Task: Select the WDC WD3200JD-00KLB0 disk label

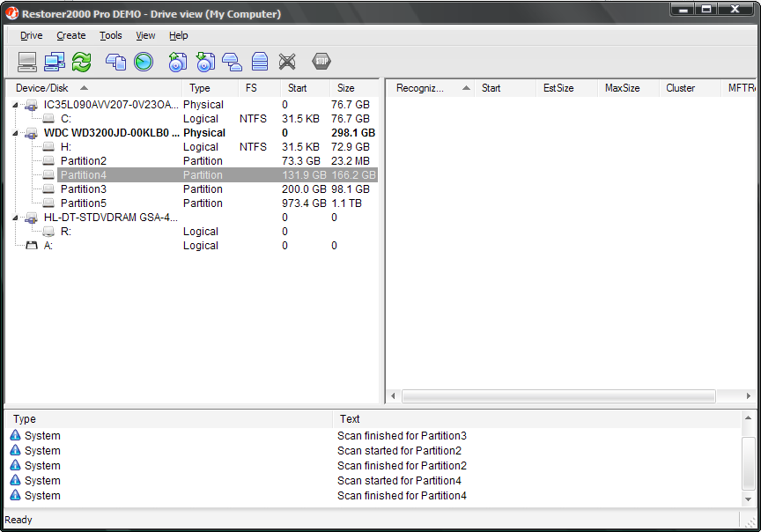Action: tap(111, 133)
